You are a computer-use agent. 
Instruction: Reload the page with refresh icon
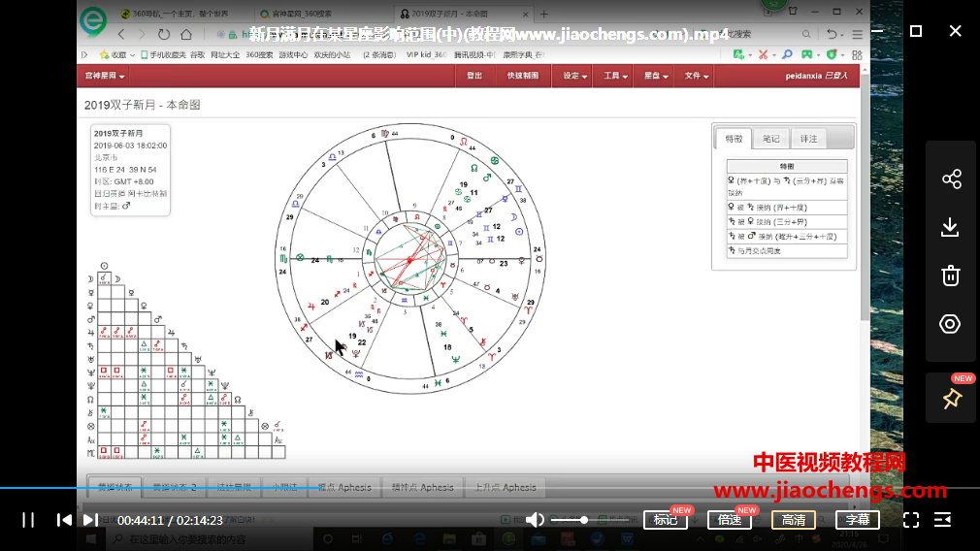164,34
